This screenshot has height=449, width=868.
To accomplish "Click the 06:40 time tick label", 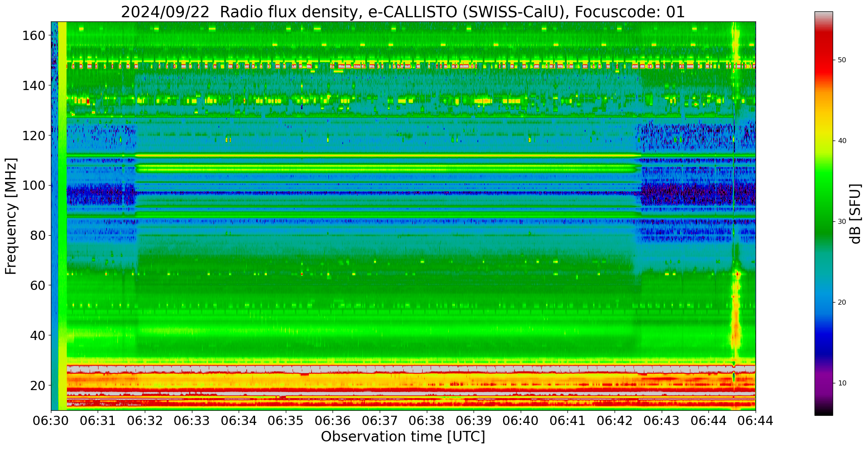I will pos(521,421).
